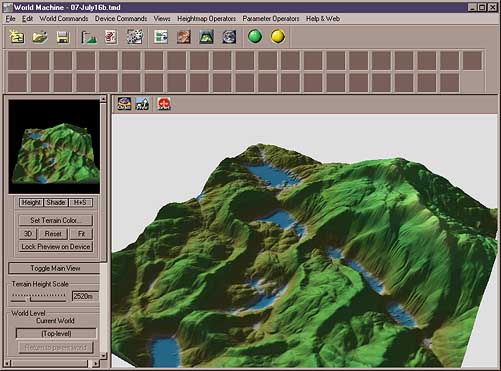The width and height of the screenshot is (501, 371).
Task: Click the Fit preview button
Action: [x=81, y=234]
